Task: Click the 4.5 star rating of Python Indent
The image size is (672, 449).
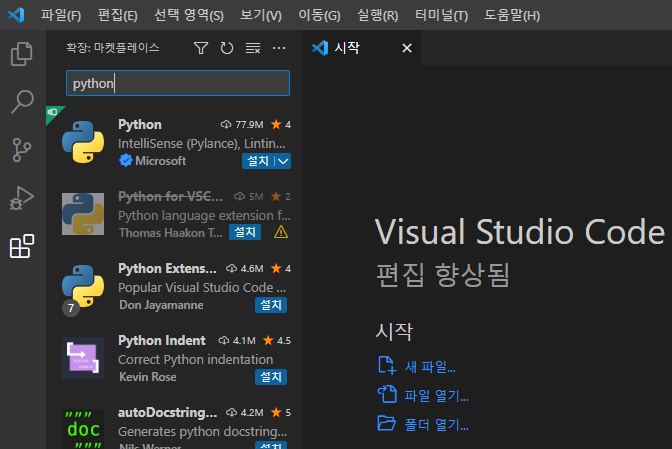Action: 284,341
